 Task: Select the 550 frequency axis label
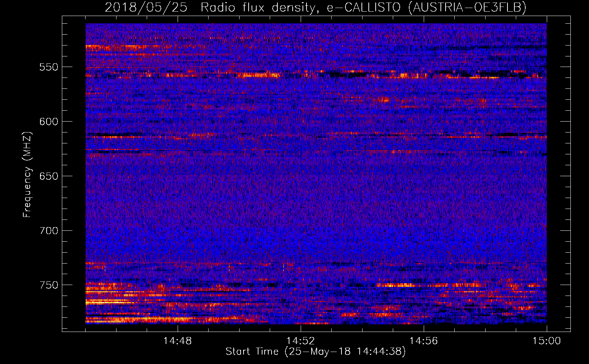[49, 67]
